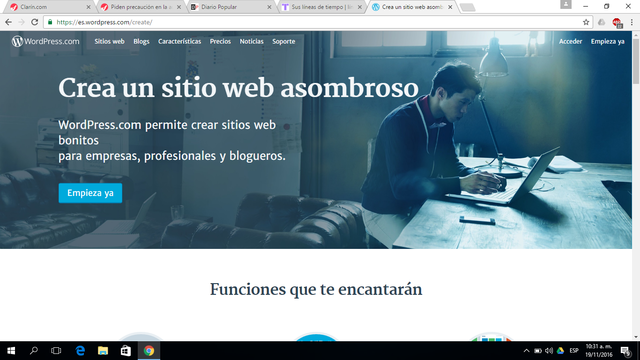Click the red extension icon in toolbar
The image size is (640, 360).
pos(617,22)
